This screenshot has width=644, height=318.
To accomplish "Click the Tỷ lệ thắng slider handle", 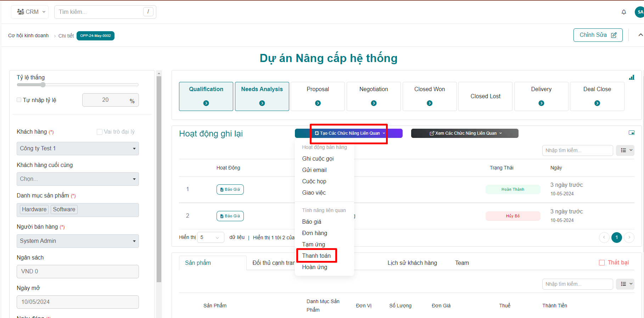I will [43, 85].
